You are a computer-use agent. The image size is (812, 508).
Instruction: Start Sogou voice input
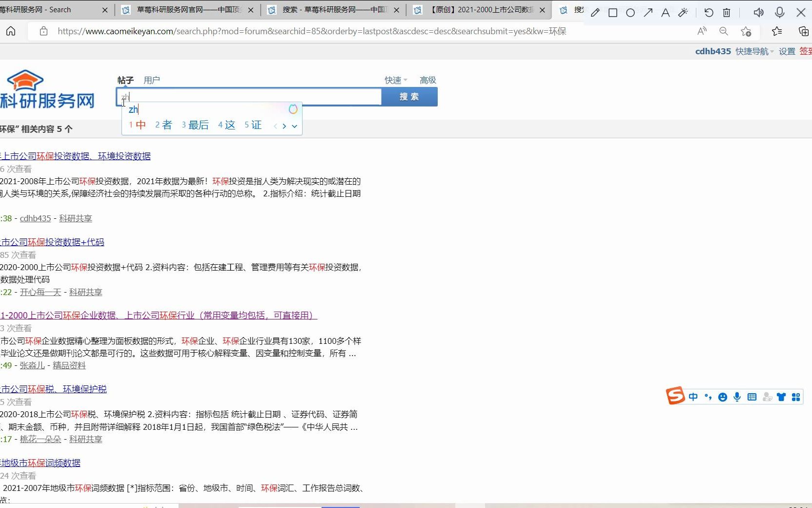click(x=737, y=397)
